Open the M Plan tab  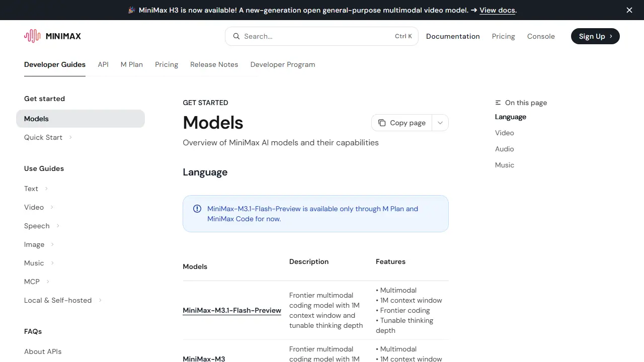coord(132,64)
